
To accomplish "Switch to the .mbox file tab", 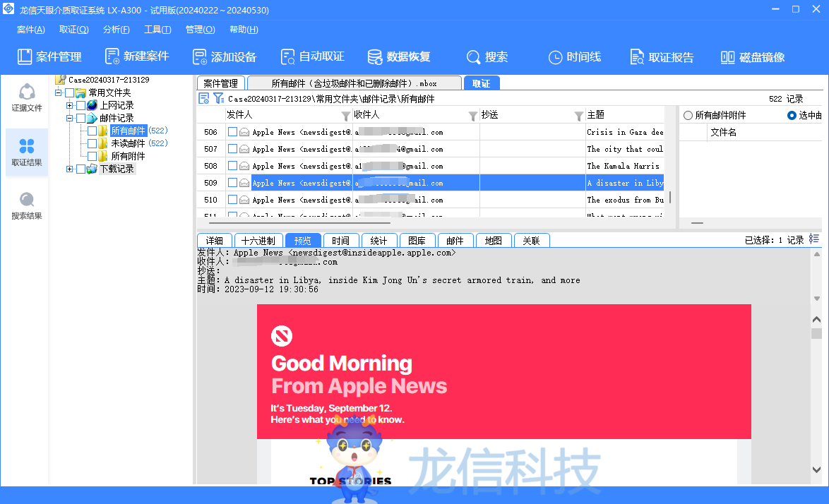I will click(x=354, y=83).
